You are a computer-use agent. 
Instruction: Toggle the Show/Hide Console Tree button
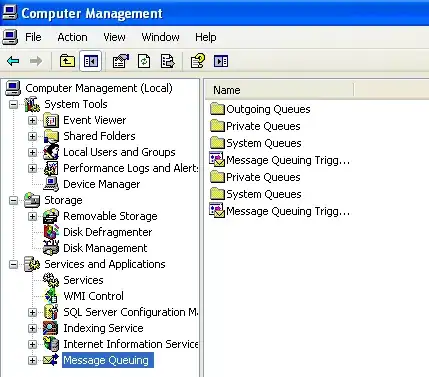[x=90, y=61]
